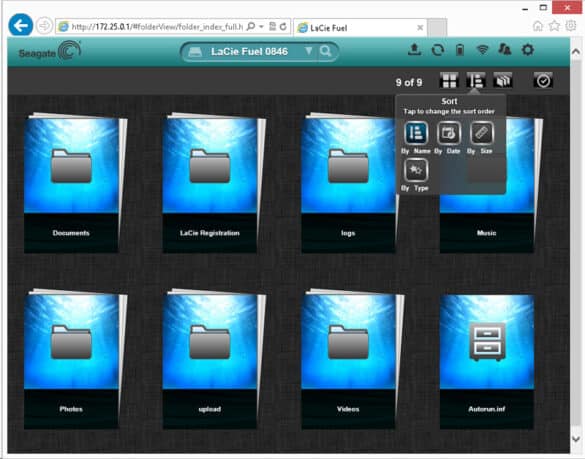Viewport: 585px width, 459px height.
Task: Open the Autorun.inf file
Action: 487,361
